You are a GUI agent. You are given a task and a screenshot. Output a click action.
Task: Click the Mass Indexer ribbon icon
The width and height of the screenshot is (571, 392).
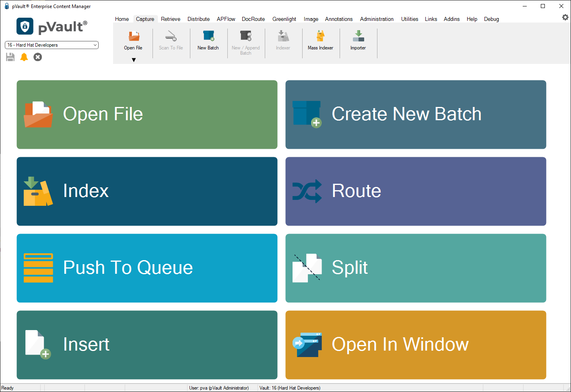pos(321,36)
